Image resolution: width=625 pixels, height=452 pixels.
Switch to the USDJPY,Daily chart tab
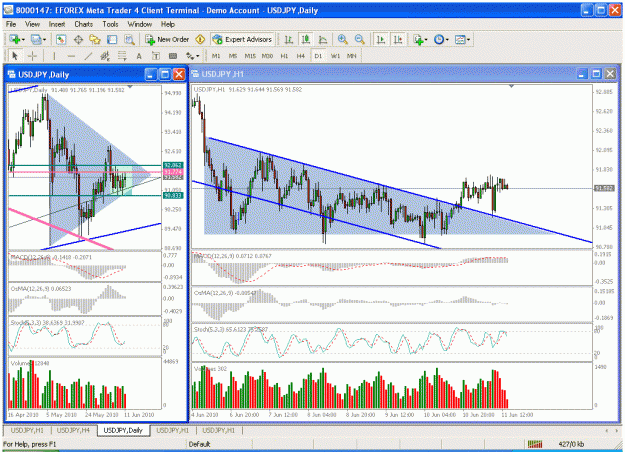(123, 430)
